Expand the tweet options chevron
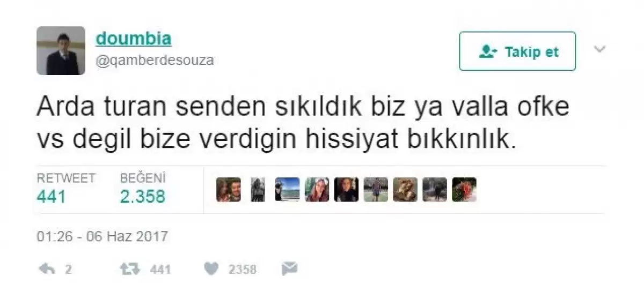Screen dimensions: 644x291 (x=599, y=49)
